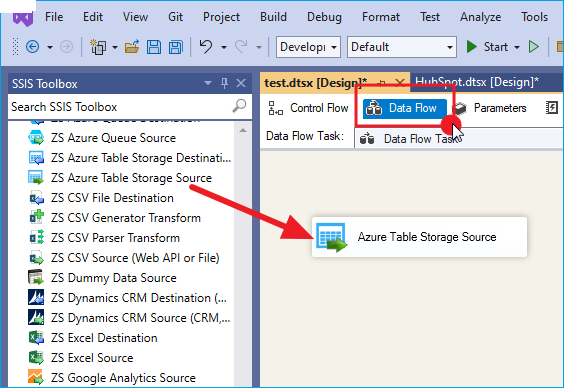Open the Debug menu
The image size is (564, 388).
(324, 17)
